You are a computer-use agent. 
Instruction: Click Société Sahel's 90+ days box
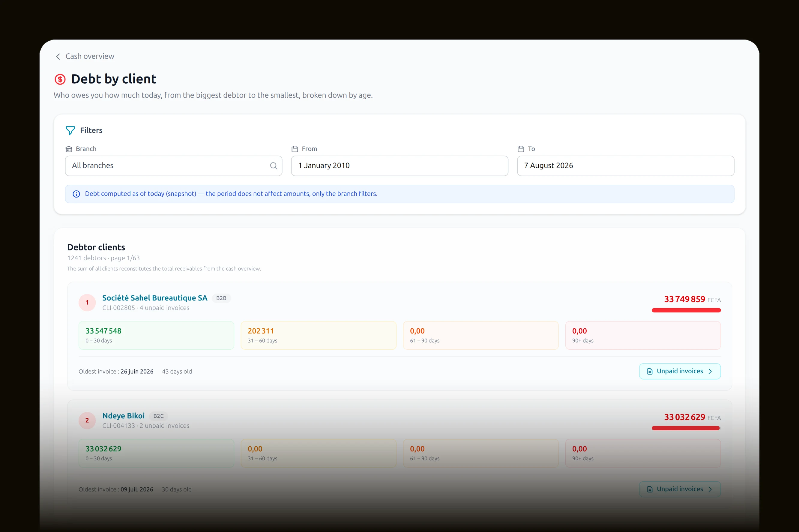click(x=643, y=336)
